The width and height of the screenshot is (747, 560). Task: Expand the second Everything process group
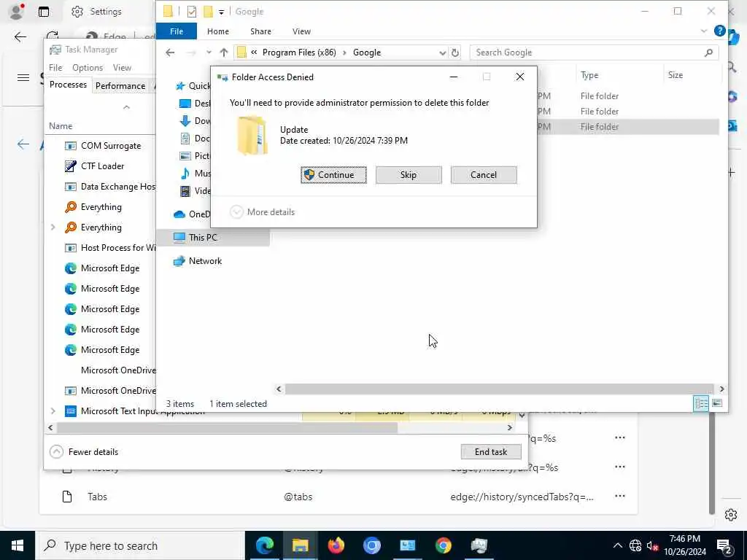pyautogui.click(x=53, y=227)
